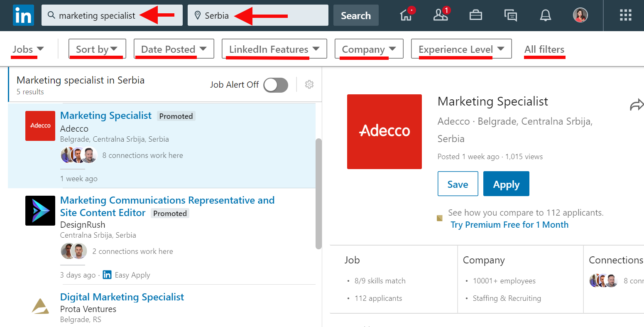This screenshot has height=327, width=644.
Task: Click the Prota Ventures logo thumbnail
Action: (40, 306)
